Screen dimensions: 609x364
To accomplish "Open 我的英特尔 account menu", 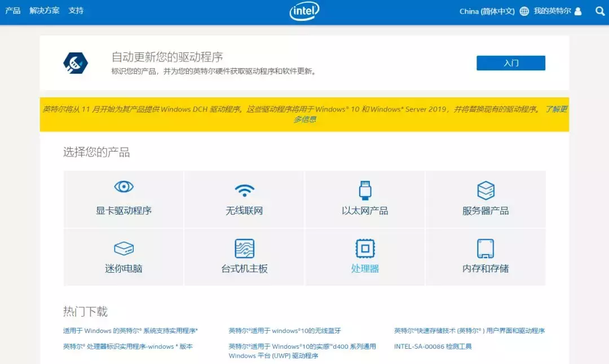I will [552, 11].
